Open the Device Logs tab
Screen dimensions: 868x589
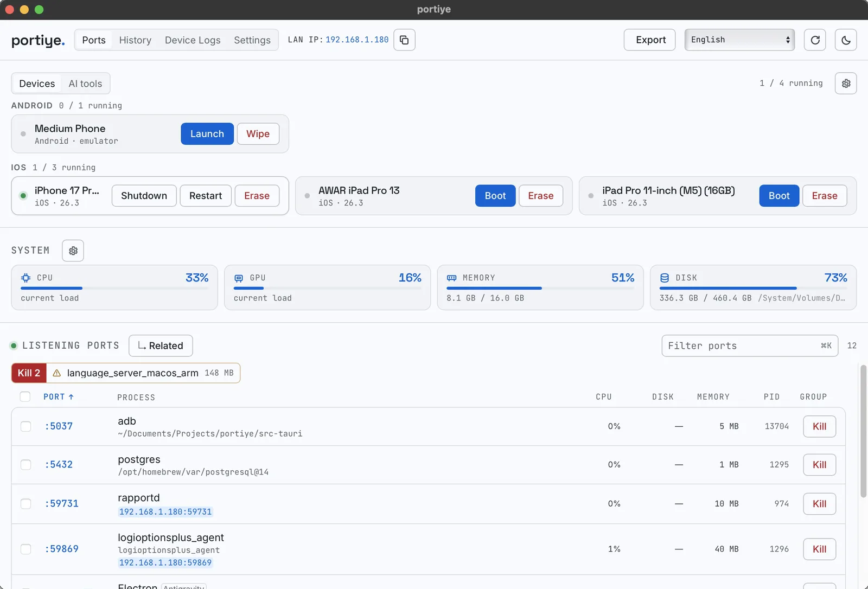pos(193,40)
